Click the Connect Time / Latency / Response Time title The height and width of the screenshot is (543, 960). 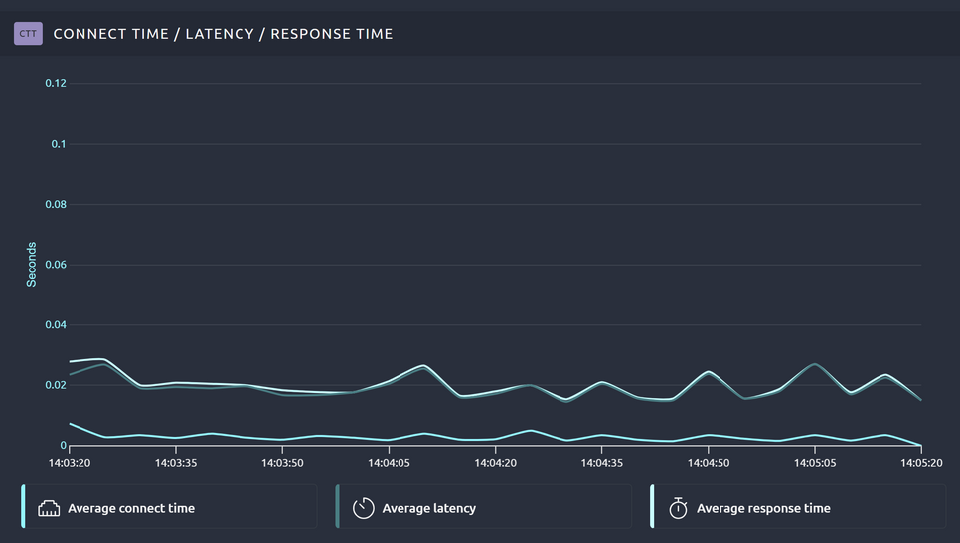(223, 34)
